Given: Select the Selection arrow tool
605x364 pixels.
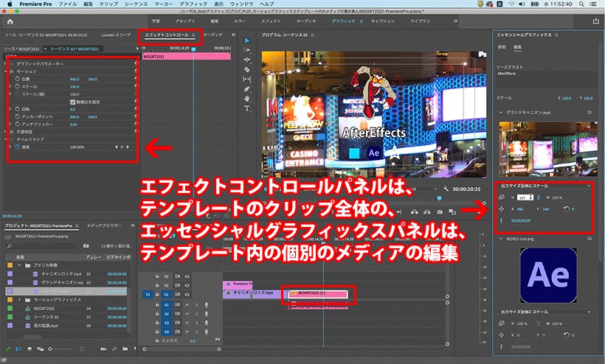Looking at the screenshot, I should click(247, 41).
